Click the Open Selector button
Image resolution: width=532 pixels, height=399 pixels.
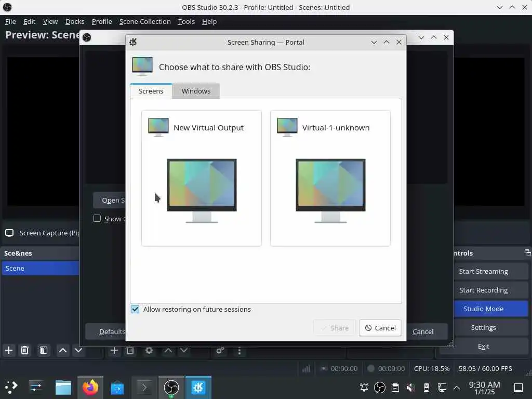109,200
